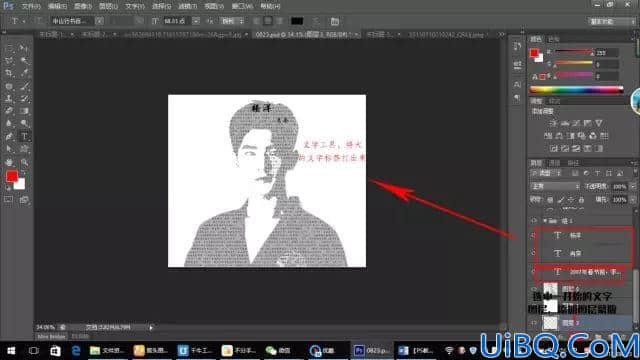Click the Create Warped Text icon
Screen dimensions: 640x360
(x=316, y=21)
